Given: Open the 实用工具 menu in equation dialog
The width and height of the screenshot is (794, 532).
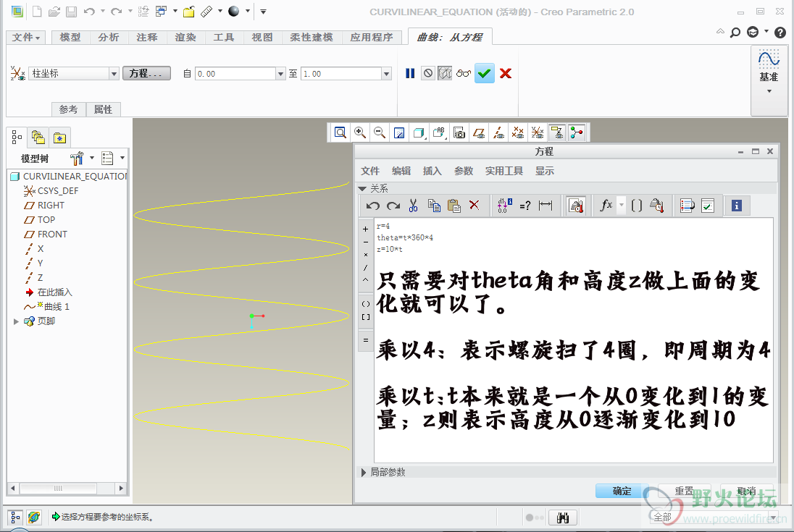Looking at the screenshot, I should [x=503, y=171].
